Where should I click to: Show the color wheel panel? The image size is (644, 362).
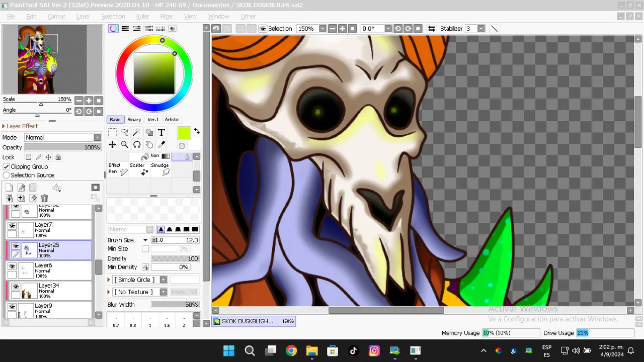click(113, 29)
